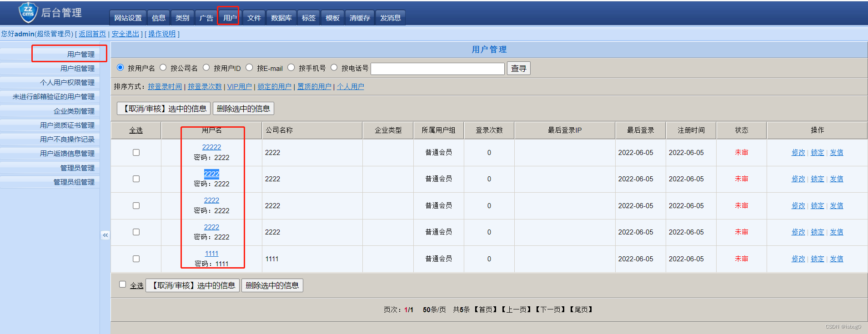This screenshot has width=868, height=334.
Task: Select the 按E-mail search radio
Action: pos(249,68)
